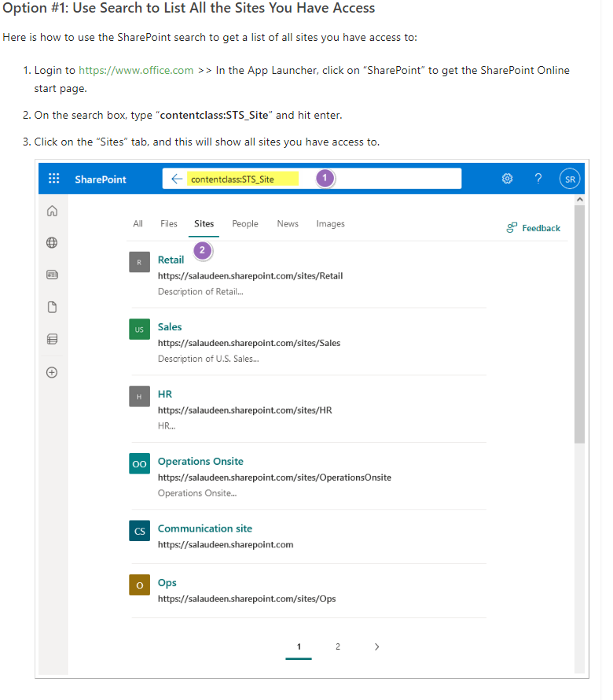Click the Feedback link text
The image size is (613, 700).
(541, 228)
